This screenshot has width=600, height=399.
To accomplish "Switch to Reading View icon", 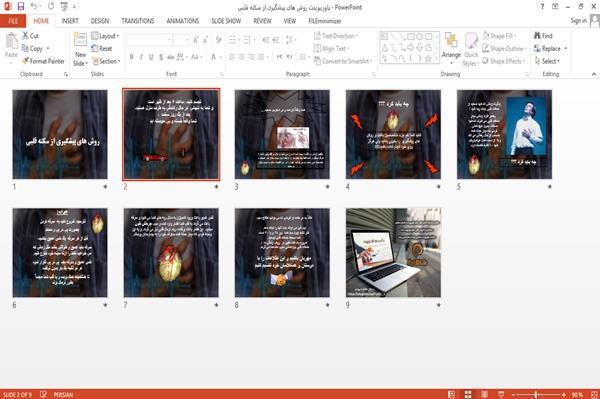I will coord(484,394).
